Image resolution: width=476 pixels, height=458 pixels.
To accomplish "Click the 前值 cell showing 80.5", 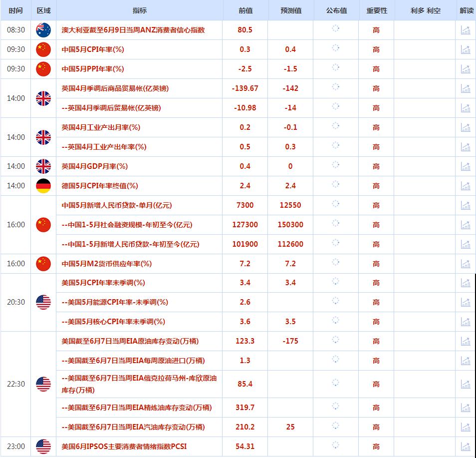I will (244, 30).
